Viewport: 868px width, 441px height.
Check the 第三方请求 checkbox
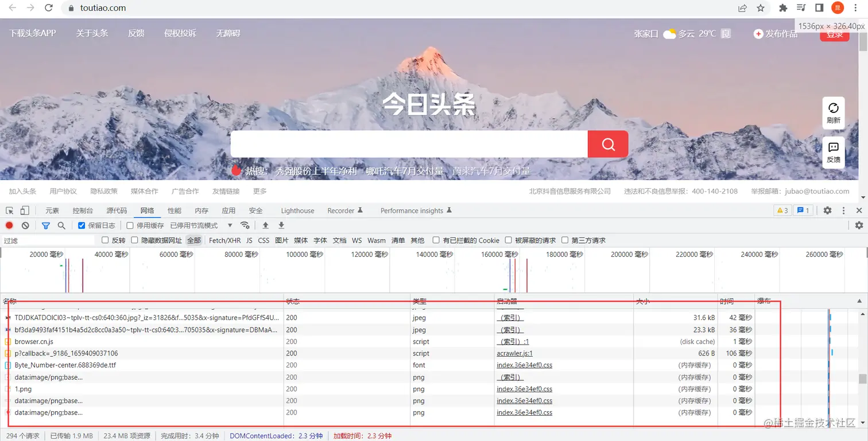click(x=565, y=240)
